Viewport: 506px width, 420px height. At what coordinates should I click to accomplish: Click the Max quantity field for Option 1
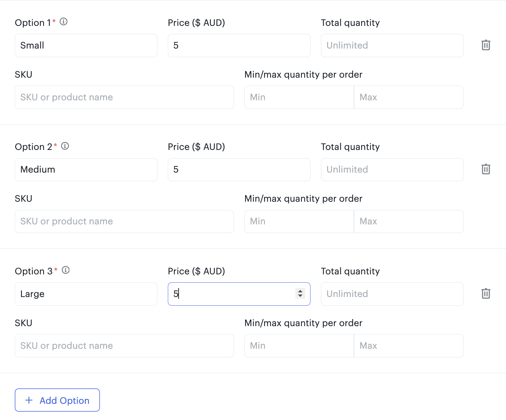[x=409, y=97]
